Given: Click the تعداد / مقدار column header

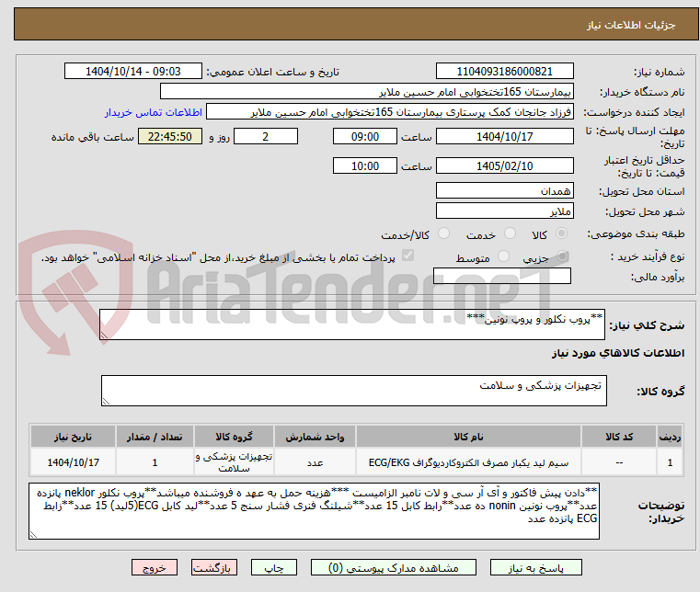Looking at the screenshot, I should (155, 437).
